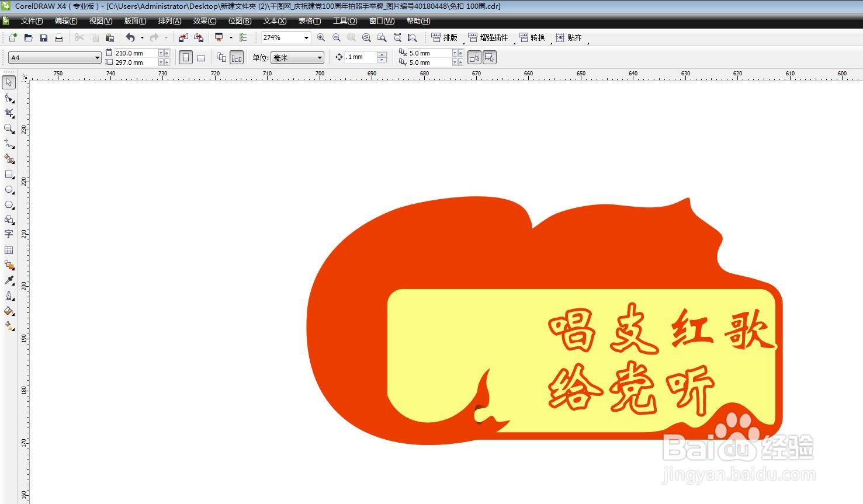Image resolution: width=863 pixels, height=504 pixels.
Task: Click the Import icon
Action: click(x=183, y=37)
